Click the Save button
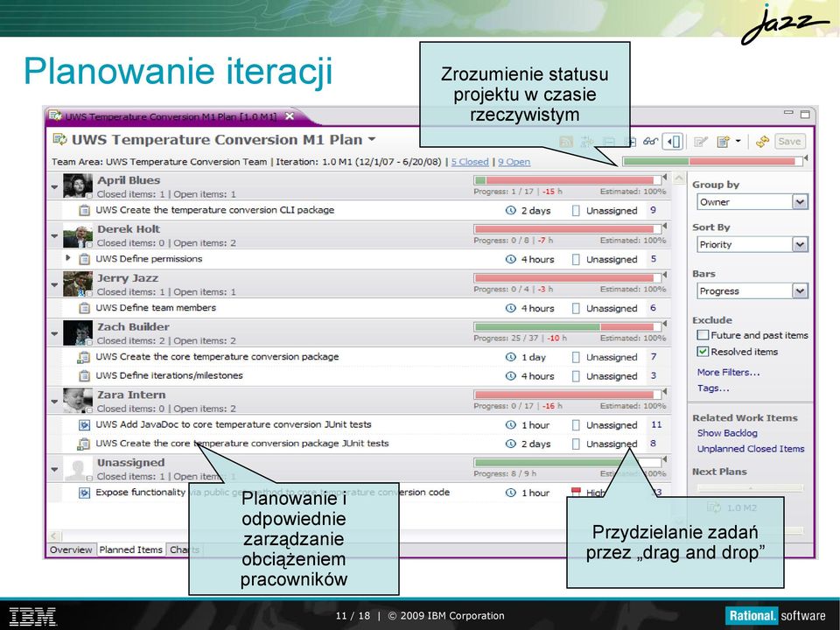Image resolution: width=840 pixels, height=630 pixels. click(x=789, y=142)
